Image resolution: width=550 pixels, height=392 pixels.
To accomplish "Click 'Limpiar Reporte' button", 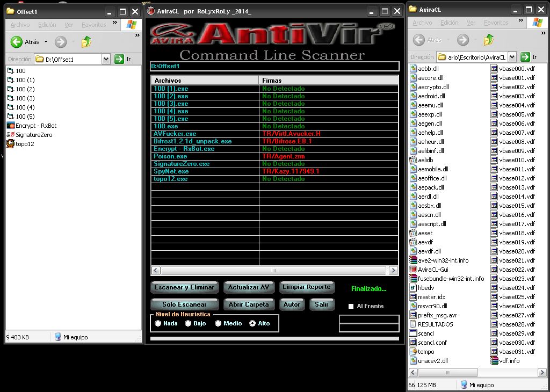I will tap(307, 287).
